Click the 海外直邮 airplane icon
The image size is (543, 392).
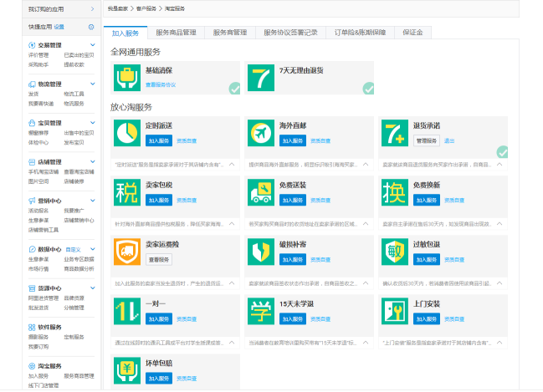[261, 134]
